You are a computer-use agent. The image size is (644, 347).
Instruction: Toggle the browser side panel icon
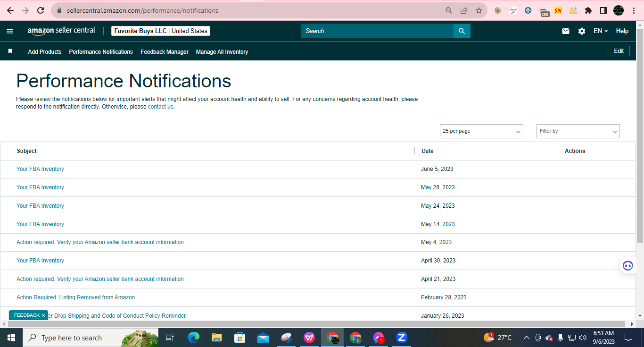(x=603, y=10)
